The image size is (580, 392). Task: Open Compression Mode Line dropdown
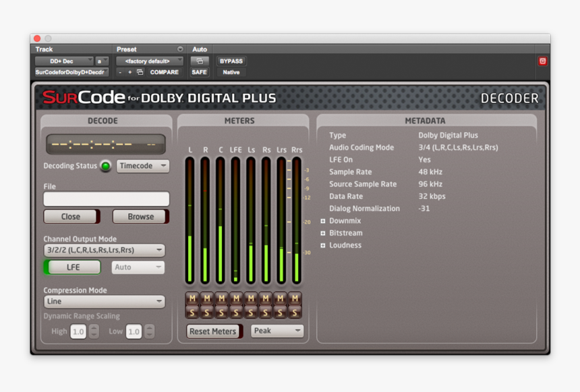(x=105, y=302)
